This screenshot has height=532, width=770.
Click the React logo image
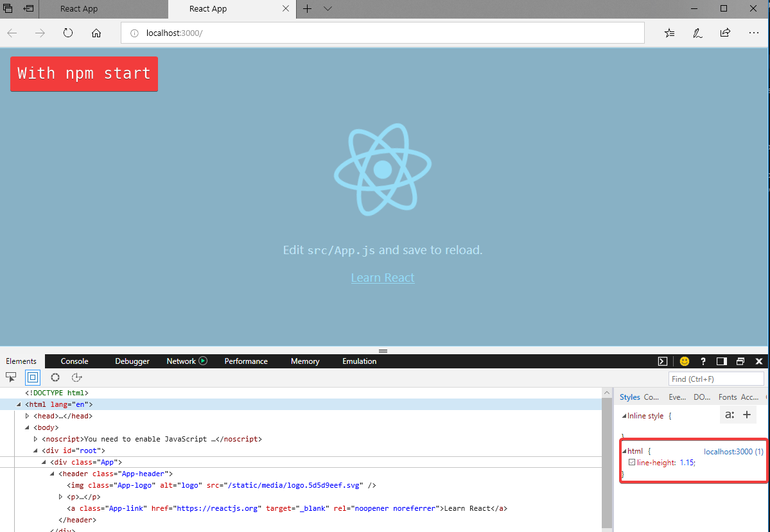383,169
